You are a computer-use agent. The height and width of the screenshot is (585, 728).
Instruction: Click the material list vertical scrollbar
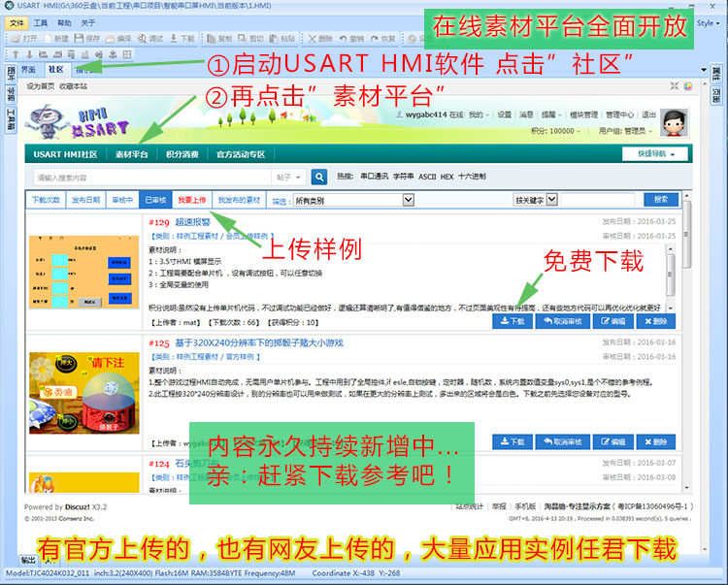point(687,341)
